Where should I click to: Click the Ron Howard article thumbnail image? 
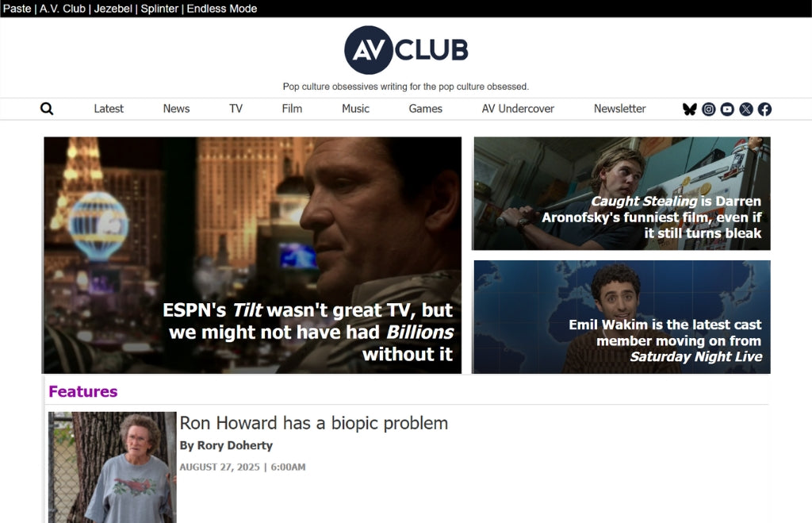[x=113, y=467]
